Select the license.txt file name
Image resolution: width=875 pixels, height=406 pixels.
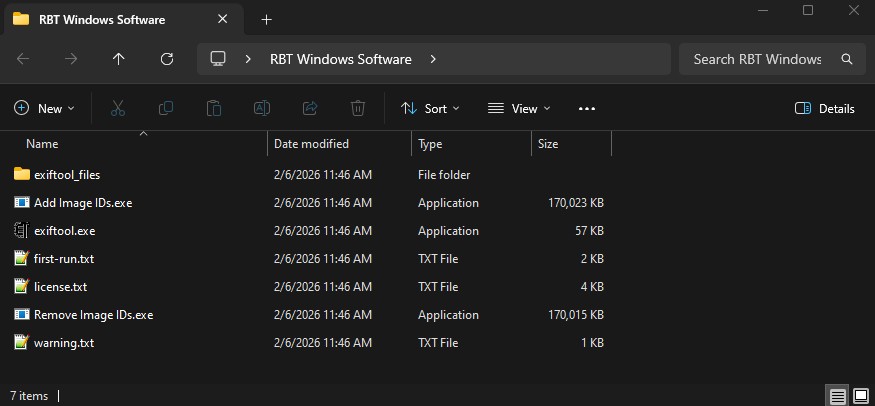click(x=60, y=287)
